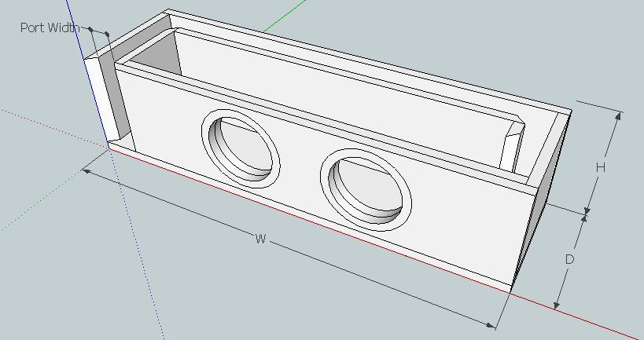Click the H height dimension label
This screenshot has width=644, height=340.
pyautogui.click(x=601, y=167)
